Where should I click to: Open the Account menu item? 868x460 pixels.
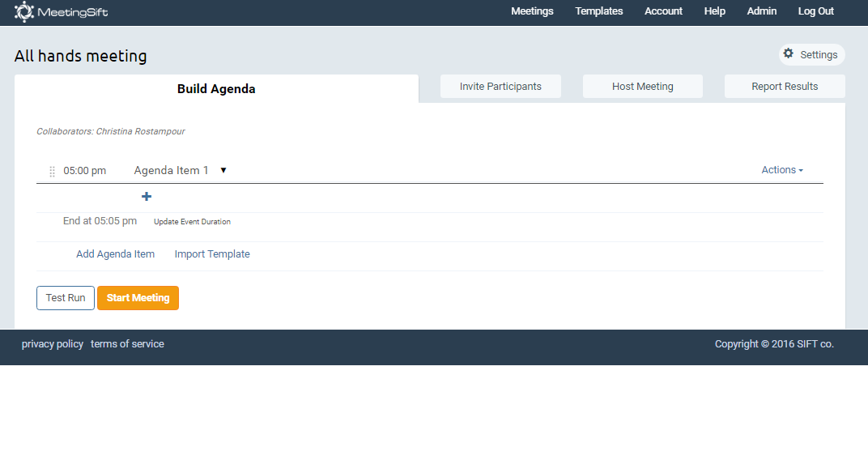tap(663, 11)
